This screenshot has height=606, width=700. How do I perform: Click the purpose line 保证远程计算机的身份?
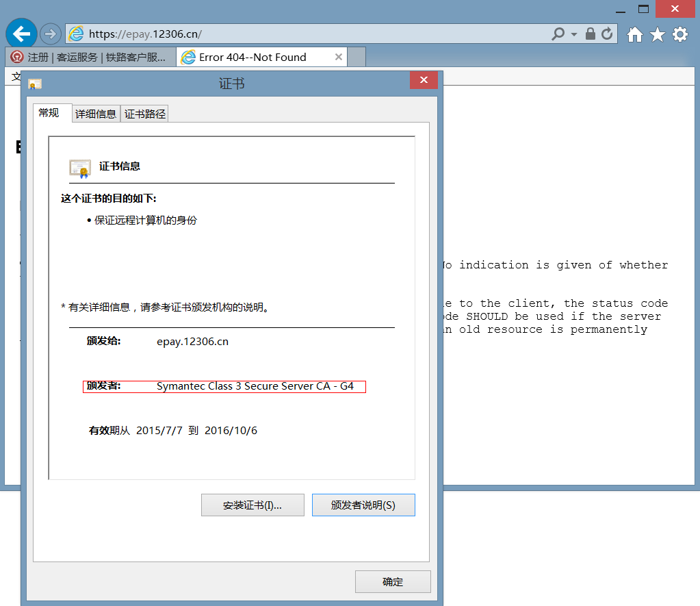click(146, 220)
